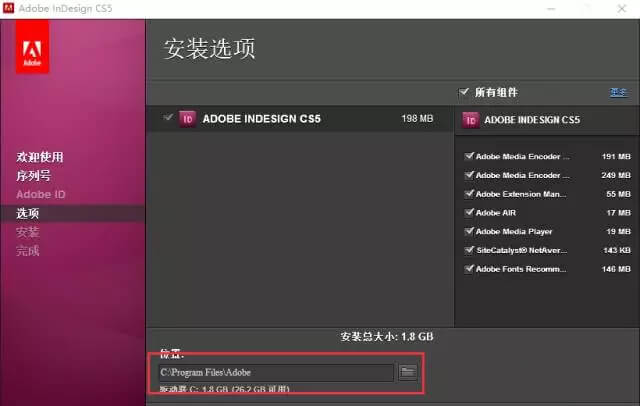The width and height of the screenshot is (640, 406).
Task: Click the 安装总大小: 1.8 GB text
Action: [x=387, y=337]
